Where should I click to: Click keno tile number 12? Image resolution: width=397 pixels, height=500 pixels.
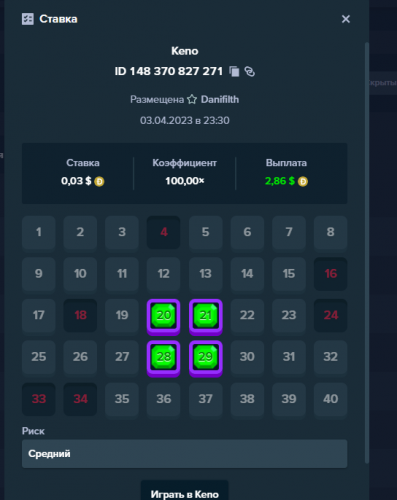pyautogui.click(x=164, y=274)
